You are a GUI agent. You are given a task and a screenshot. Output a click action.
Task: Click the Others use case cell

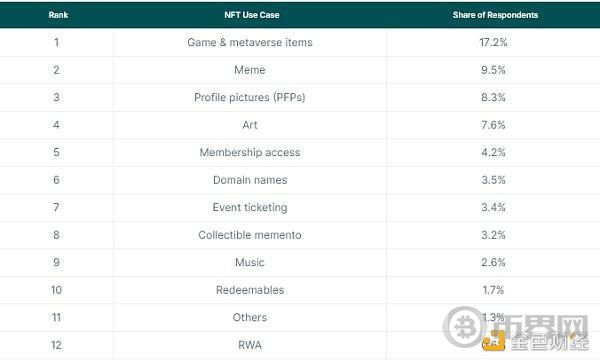tap(250, 318)
